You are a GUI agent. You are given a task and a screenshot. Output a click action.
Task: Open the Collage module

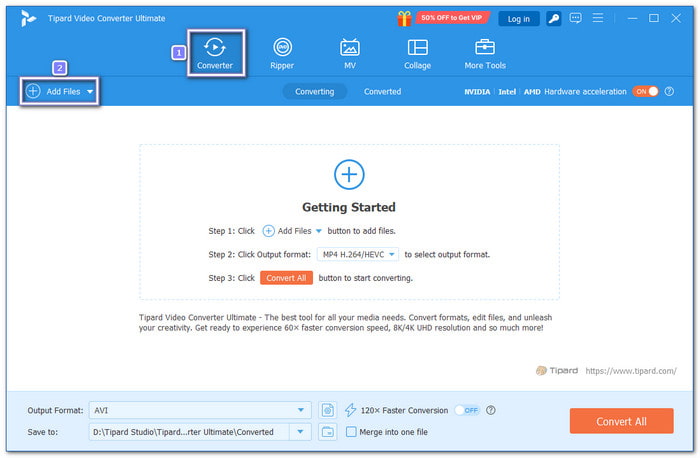pyautogui.click(x=417, y=53)
